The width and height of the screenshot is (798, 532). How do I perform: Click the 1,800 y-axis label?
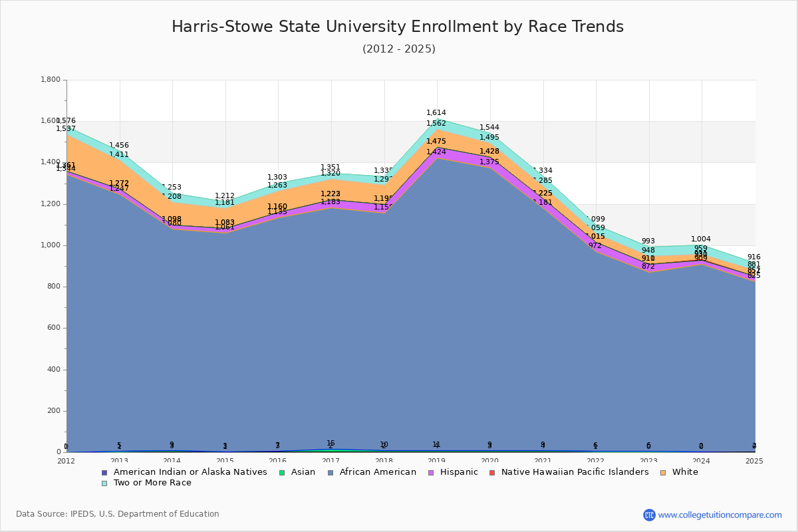(x=51, y=80)
